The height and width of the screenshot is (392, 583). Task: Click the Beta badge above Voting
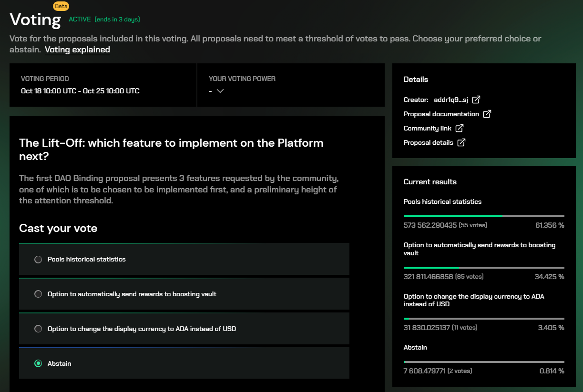click(x=61, y=6)
